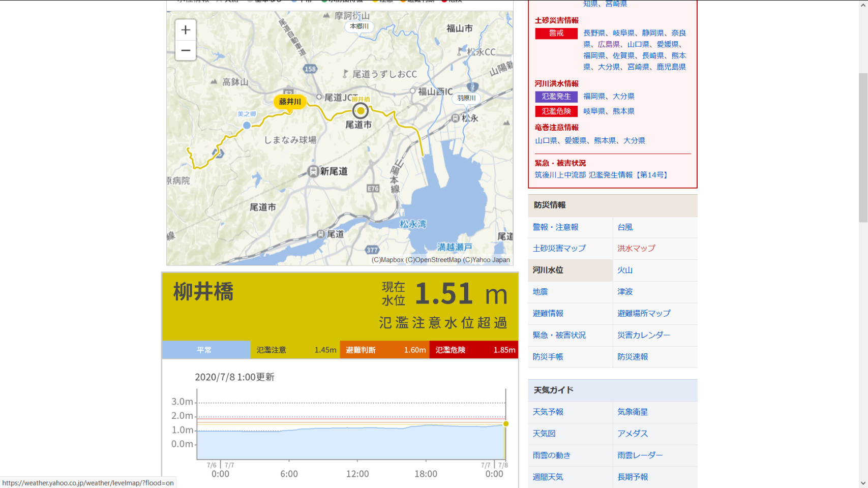Image resolution: width=868 pixels, height=488 pixels.
Task: Click the 藤井川 river label on map
Action: pos(290,102)
